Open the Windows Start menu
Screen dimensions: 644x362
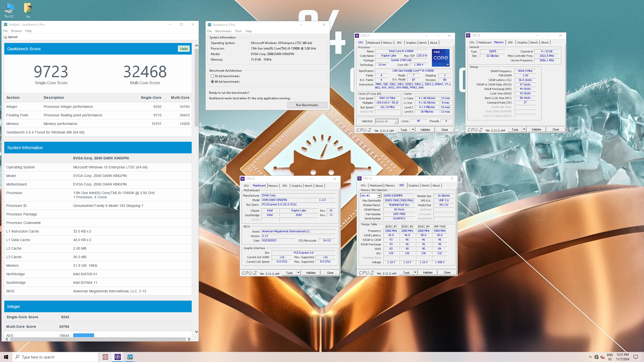(x=6, y=357)
